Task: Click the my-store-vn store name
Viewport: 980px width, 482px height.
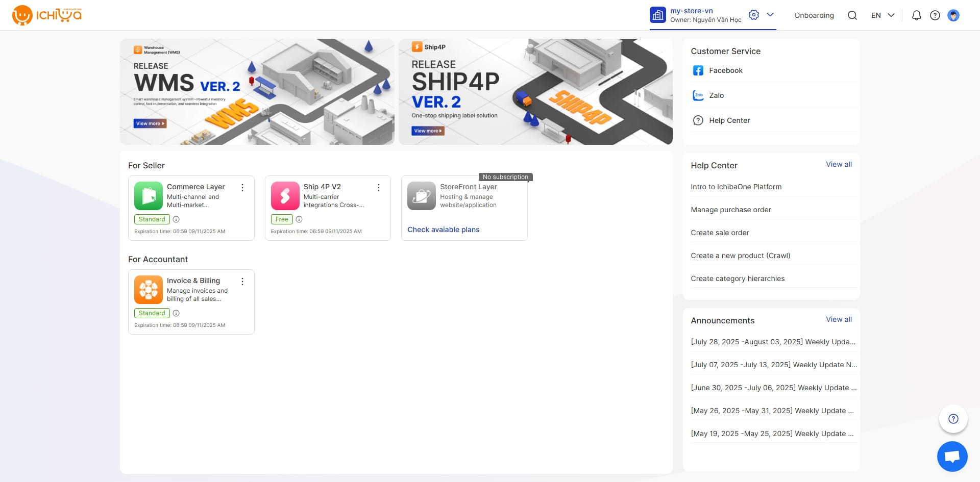Action: click(x=692, y=11)
